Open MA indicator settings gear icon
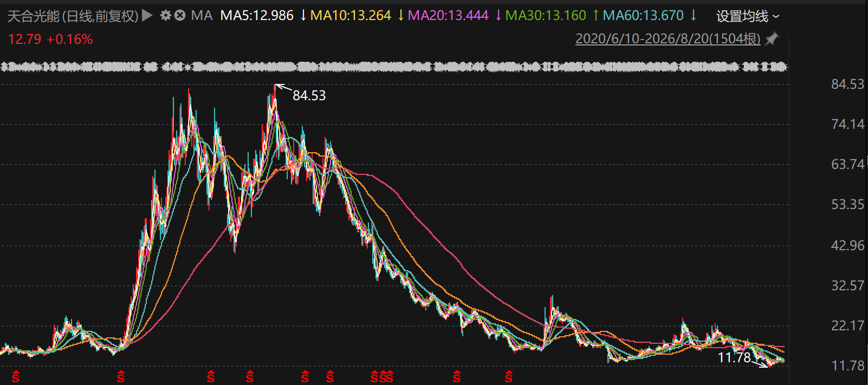868x385 pixels. click(x=166, y=16)
